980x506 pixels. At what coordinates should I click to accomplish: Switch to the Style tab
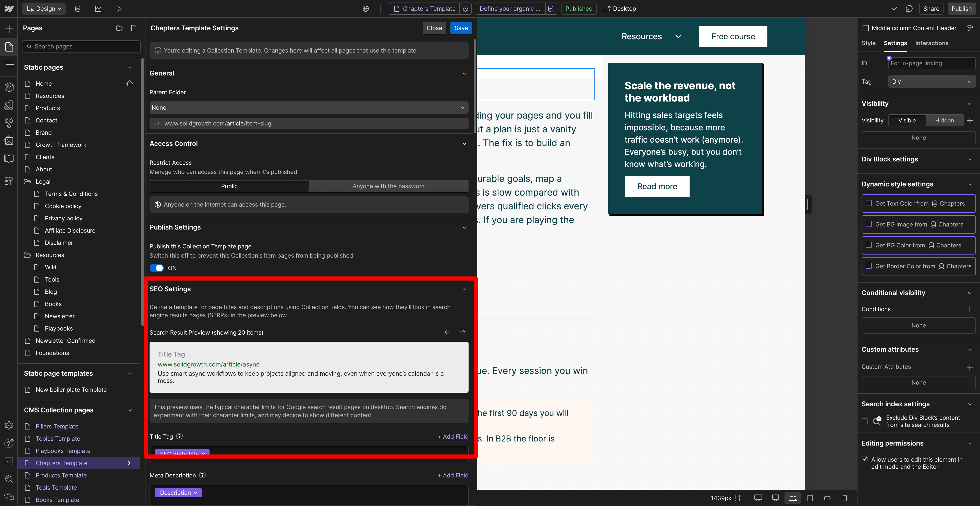click(868, 43)
